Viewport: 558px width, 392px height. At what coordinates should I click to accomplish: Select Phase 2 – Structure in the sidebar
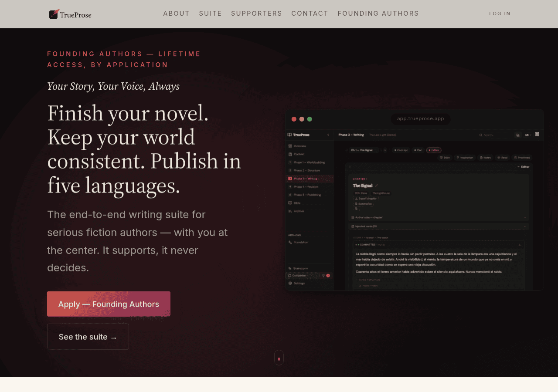coord(309,170)
